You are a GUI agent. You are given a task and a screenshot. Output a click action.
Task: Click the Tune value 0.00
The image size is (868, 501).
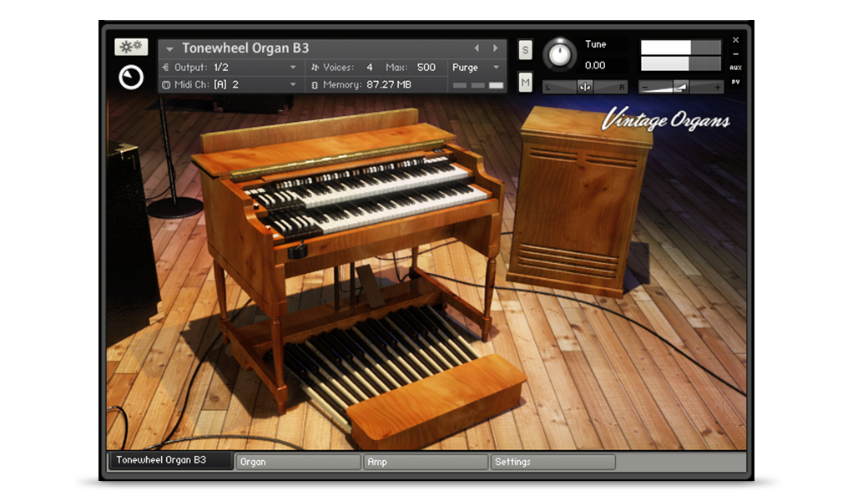pyautogui.click(x=595, y=65)
